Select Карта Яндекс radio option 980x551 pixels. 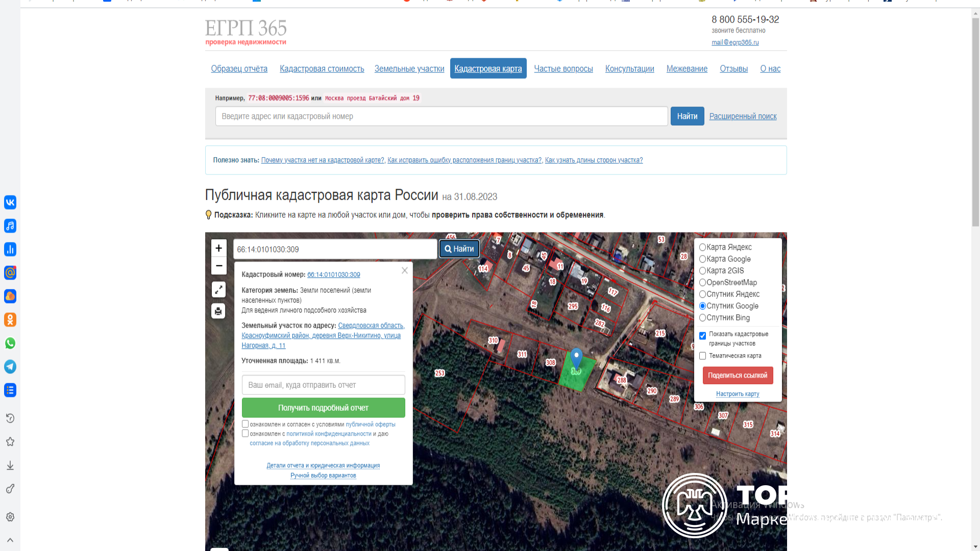click(x=702, y=247)
